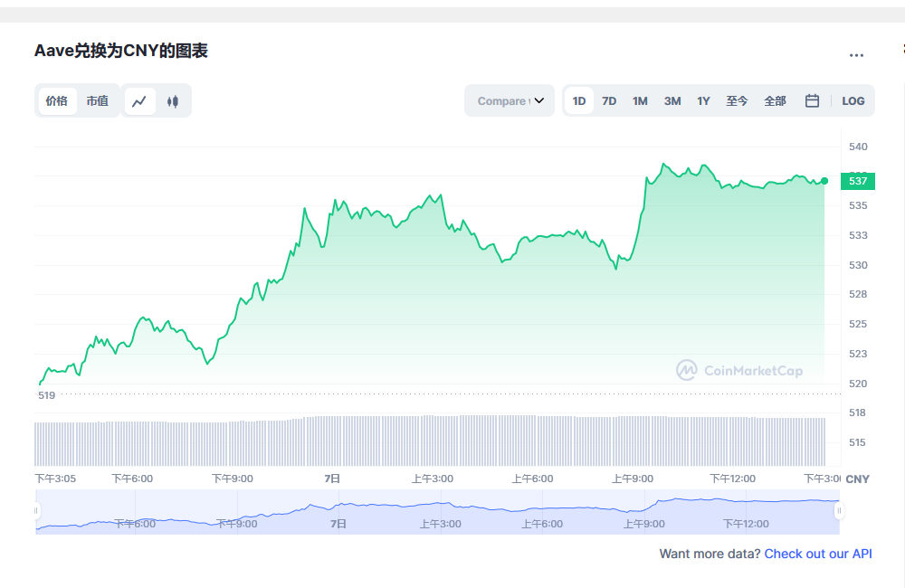Open the more options ellipsis menu
This screenshot has height=588, width=905.
point(856,55)
